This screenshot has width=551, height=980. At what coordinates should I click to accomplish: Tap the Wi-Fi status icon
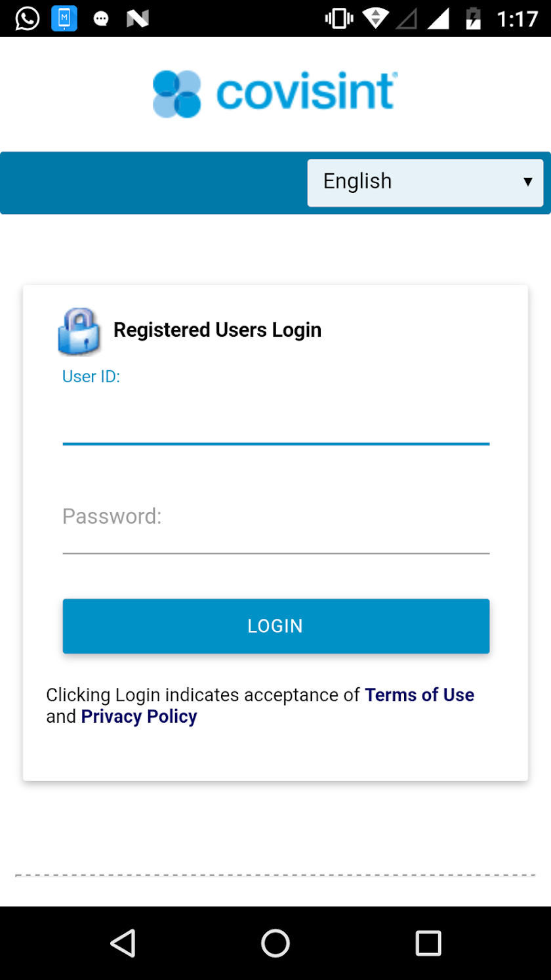click(376, 18)
